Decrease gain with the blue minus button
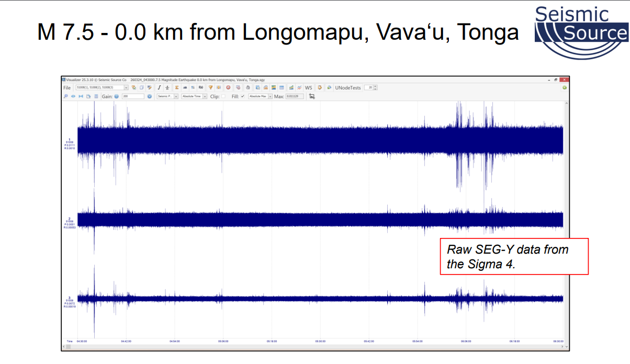Screen dimensions: 630x364 click(117, 96)
